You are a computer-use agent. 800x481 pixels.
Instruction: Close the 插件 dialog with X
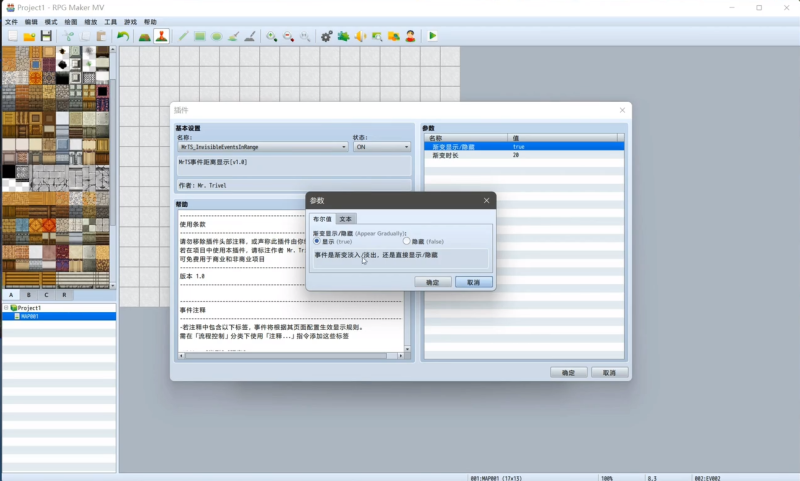click(622, 110)
